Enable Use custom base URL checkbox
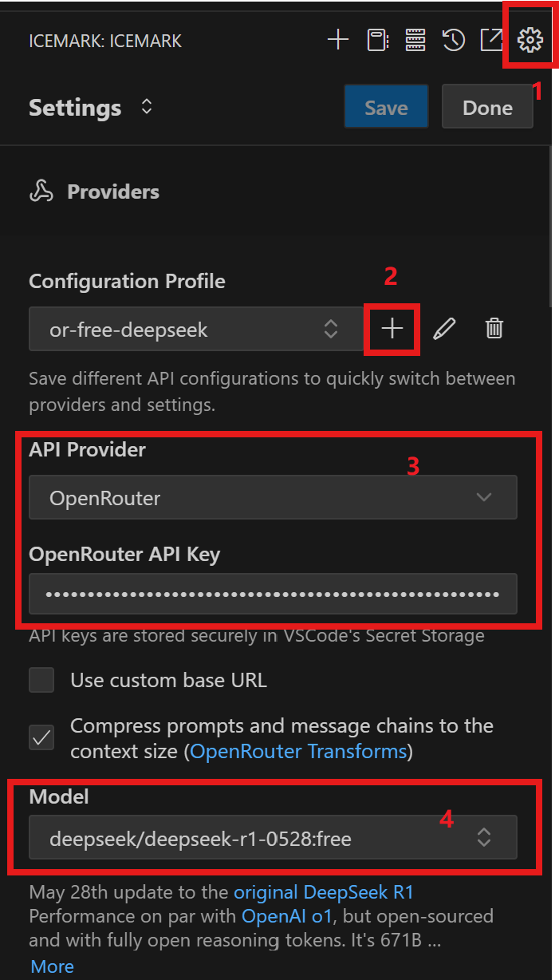This screenshot has height=980, width=559. point(41,680)
